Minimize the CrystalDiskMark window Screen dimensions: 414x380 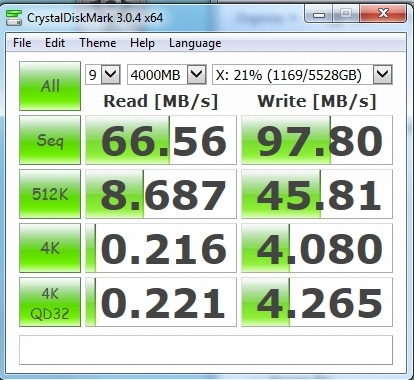point(319,14)
